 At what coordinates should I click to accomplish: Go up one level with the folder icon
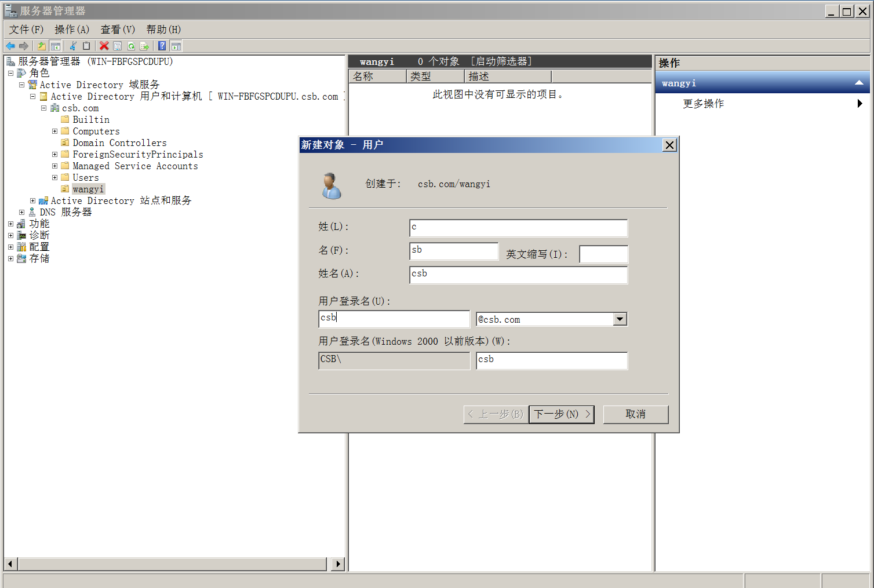(x=42, y=46)
